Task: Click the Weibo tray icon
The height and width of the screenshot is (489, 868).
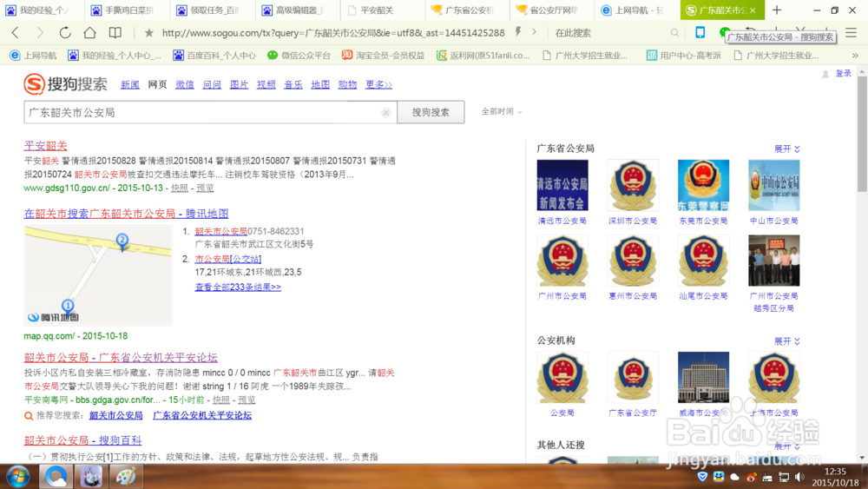Action: pos(751,477)
